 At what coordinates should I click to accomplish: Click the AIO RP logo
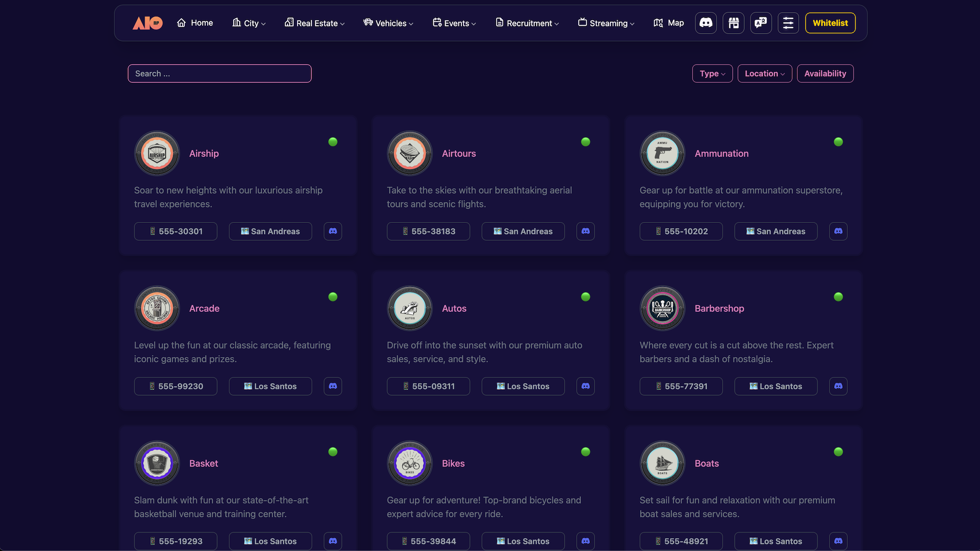click(148, 23)
